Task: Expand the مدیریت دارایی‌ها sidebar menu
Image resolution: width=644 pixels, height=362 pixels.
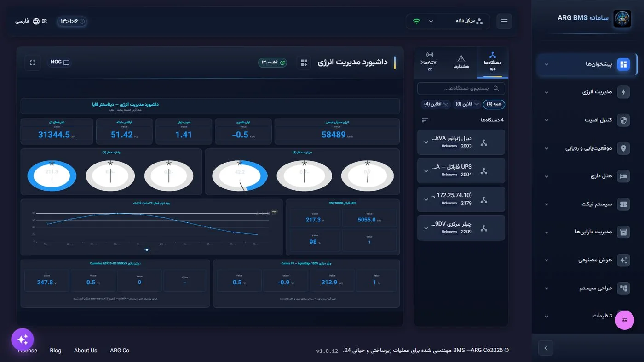Action: click(587, 232)
